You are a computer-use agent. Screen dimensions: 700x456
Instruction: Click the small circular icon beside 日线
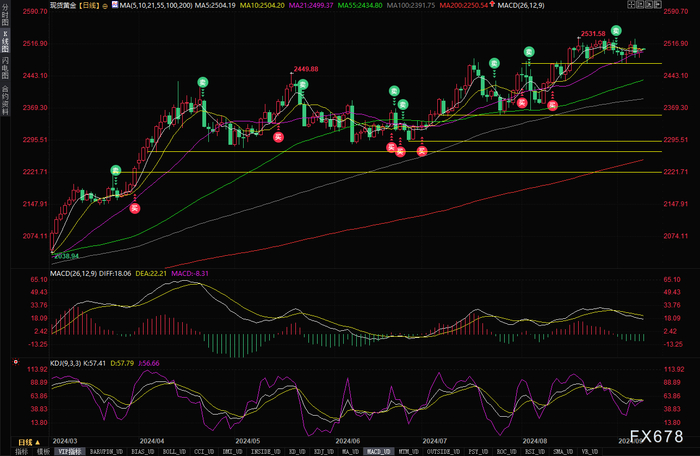pos(105,6)
